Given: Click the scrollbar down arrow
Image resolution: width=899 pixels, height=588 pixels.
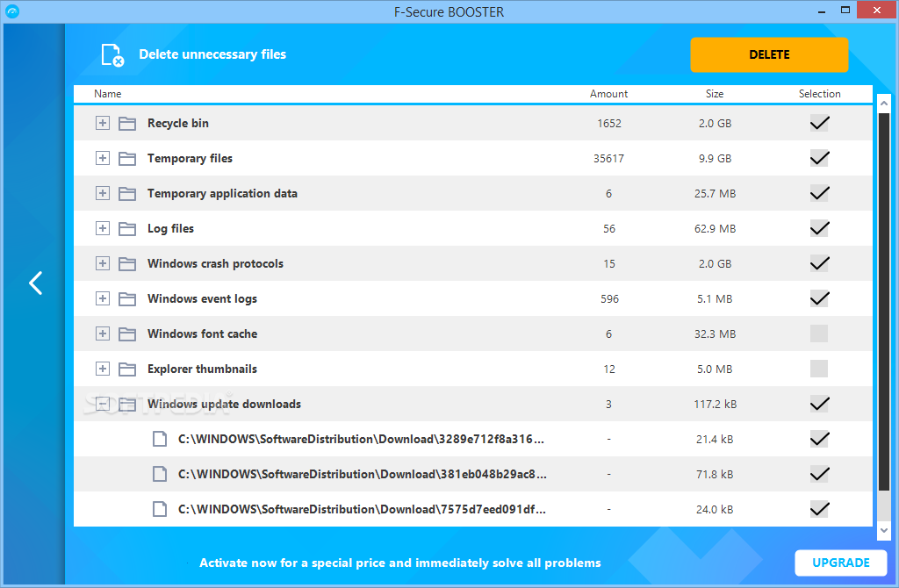Looking at the screenshot, I should click(883, 531).
